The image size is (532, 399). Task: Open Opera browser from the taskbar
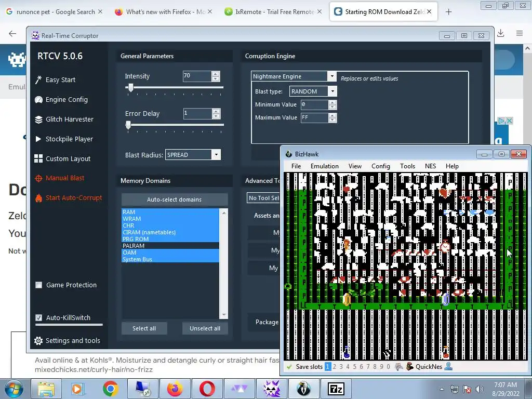pos(207,389)
